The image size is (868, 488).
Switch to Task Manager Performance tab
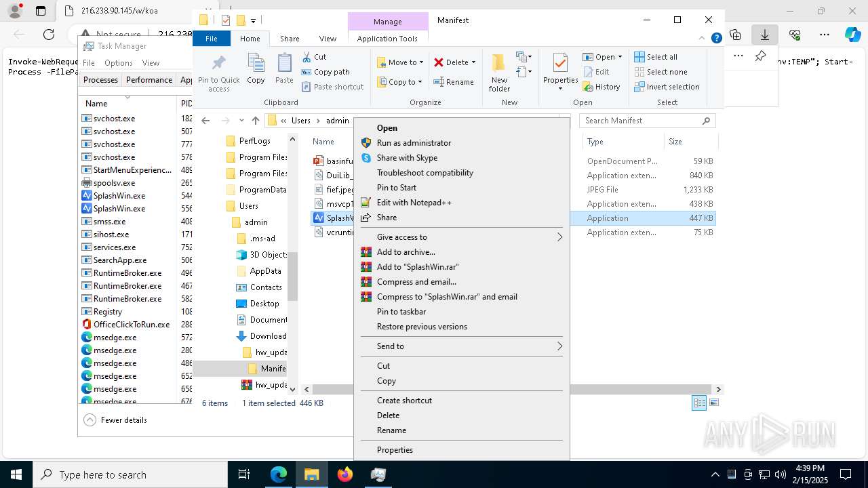tap(149, 80)
